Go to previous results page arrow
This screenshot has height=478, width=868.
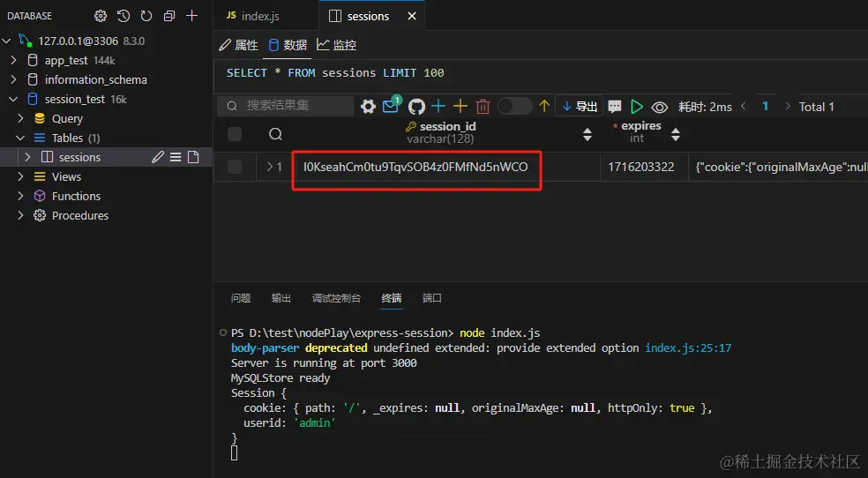click(x=744, y=106)
